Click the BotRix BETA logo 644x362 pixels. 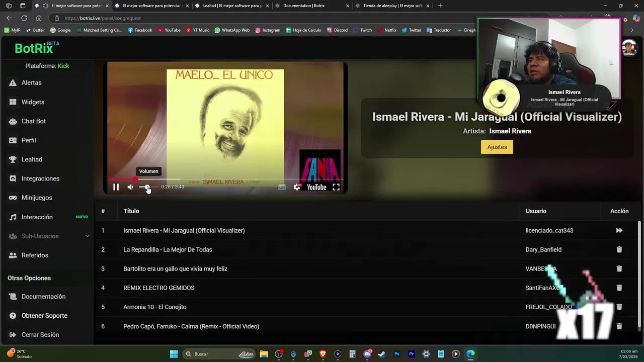[37, 48]
